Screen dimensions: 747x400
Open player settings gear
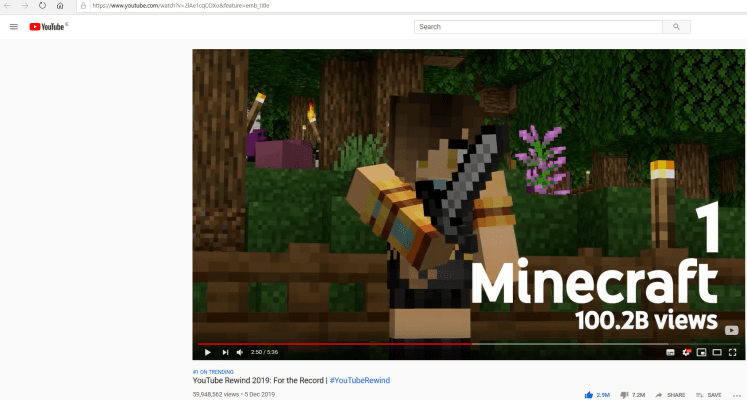pos(686,352)
